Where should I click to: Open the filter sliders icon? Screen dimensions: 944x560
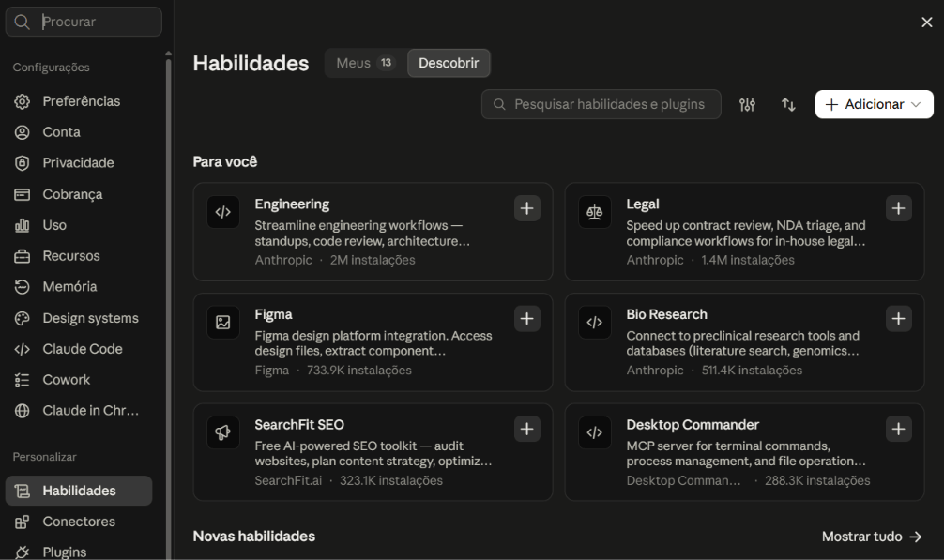coord(747,105)
